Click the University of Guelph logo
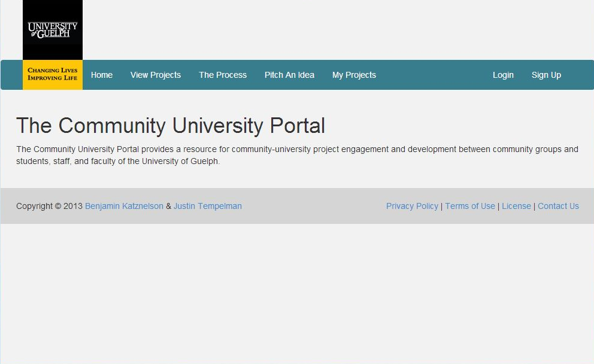Screen dimensions: 594x364 pyautogui.click(x=53, y=30)
